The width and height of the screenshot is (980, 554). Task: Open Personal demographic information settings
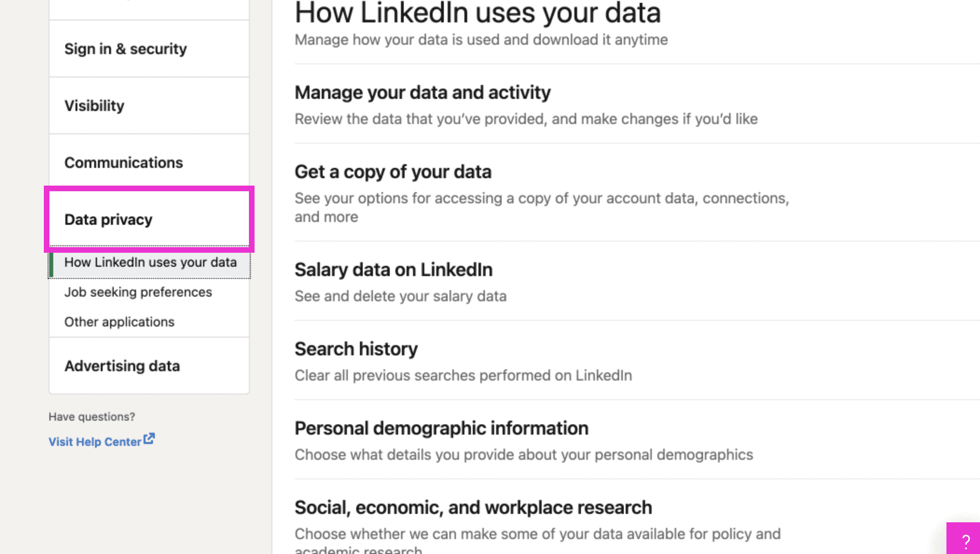(441, 428)
